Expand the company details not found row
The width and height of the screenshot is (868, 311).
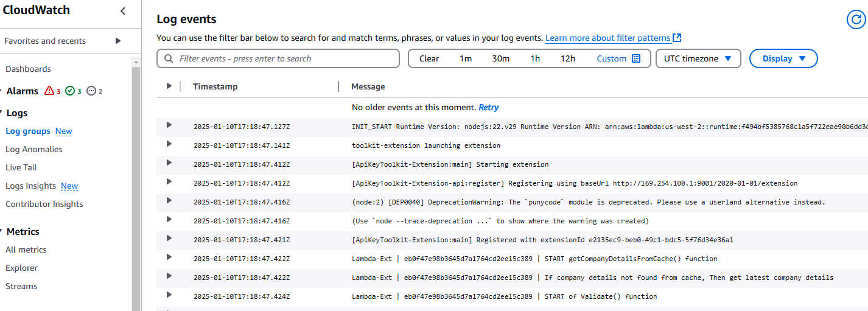tap(169, 276)
